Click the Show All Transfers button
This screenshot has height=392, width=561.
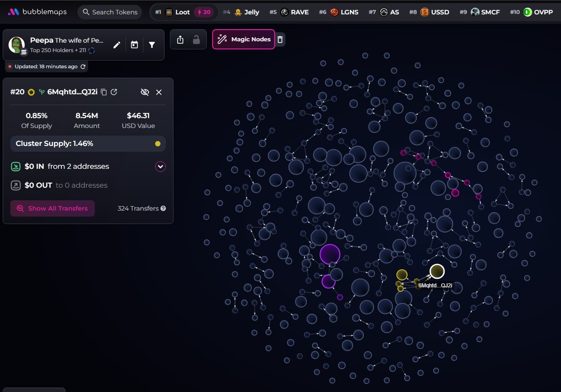pos(53,208)
